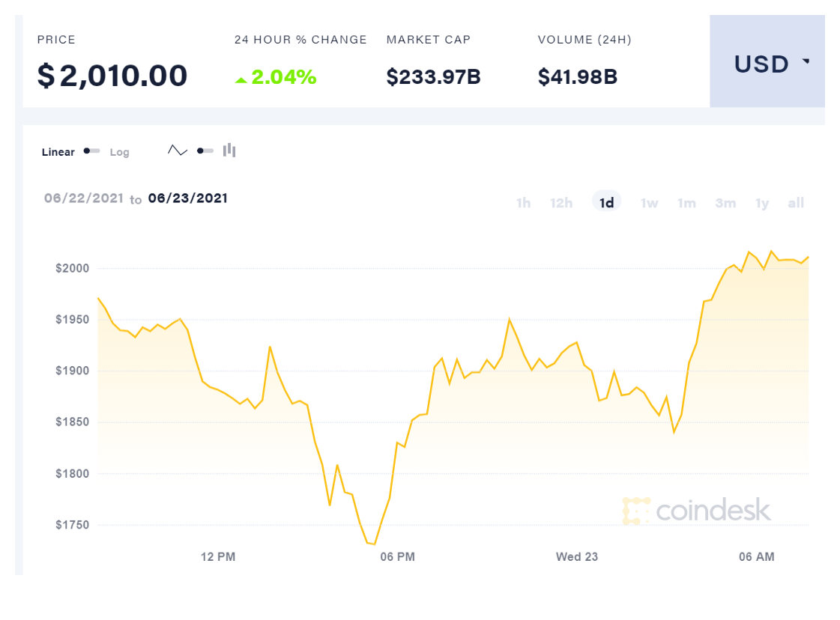
Task: Show the all-time price range
Action: [796, 203]
